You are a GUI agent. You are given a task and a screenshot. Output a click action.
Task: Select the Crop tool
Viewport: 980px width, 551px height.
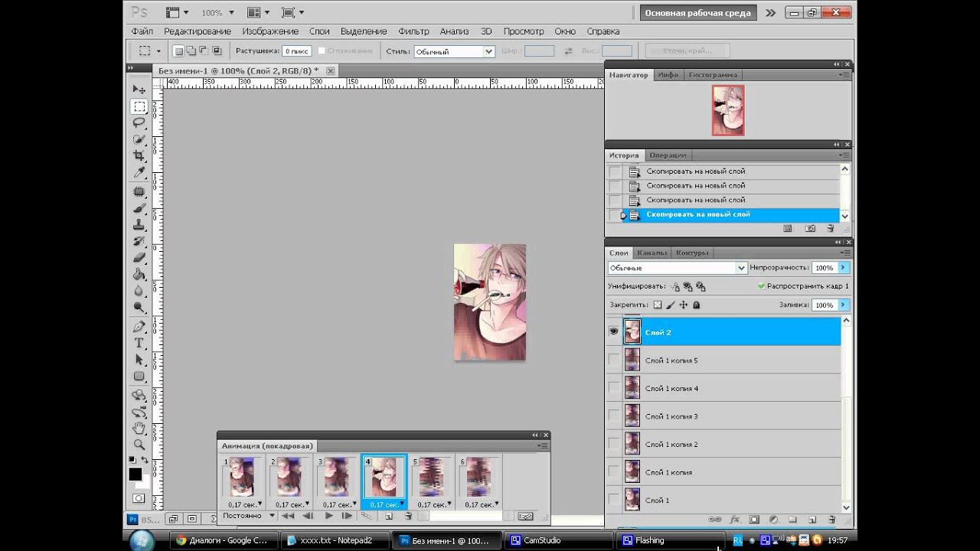(139, 155)
